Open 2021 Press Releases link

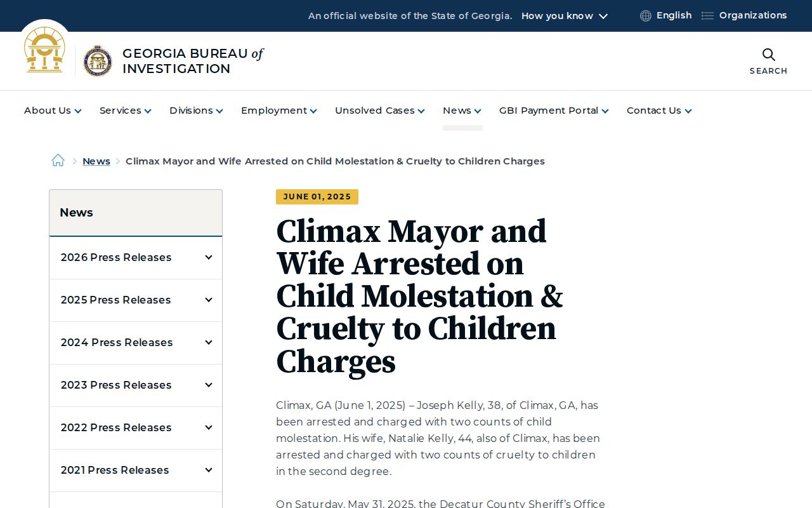[115, 470]
